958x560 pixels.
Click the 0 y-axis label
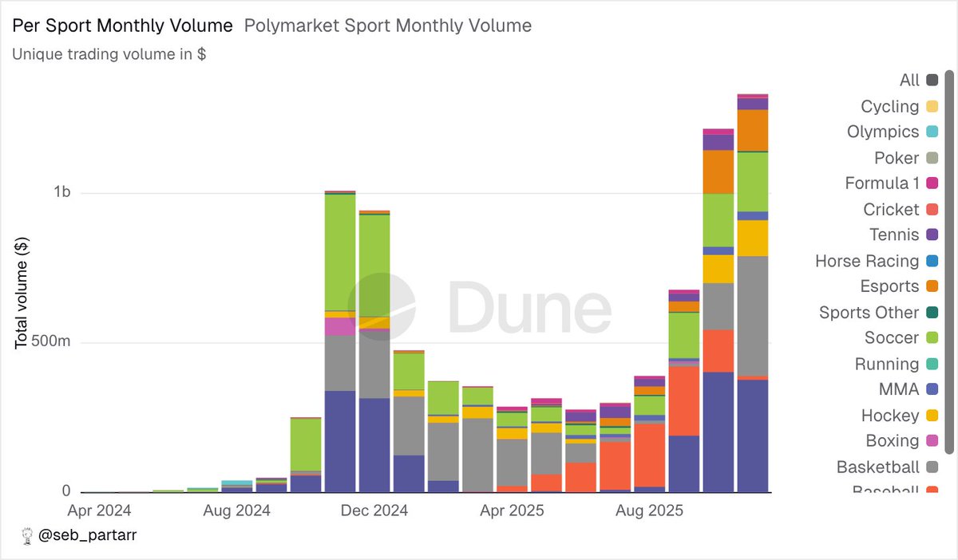pyautogui.click(x=67, y=491)
